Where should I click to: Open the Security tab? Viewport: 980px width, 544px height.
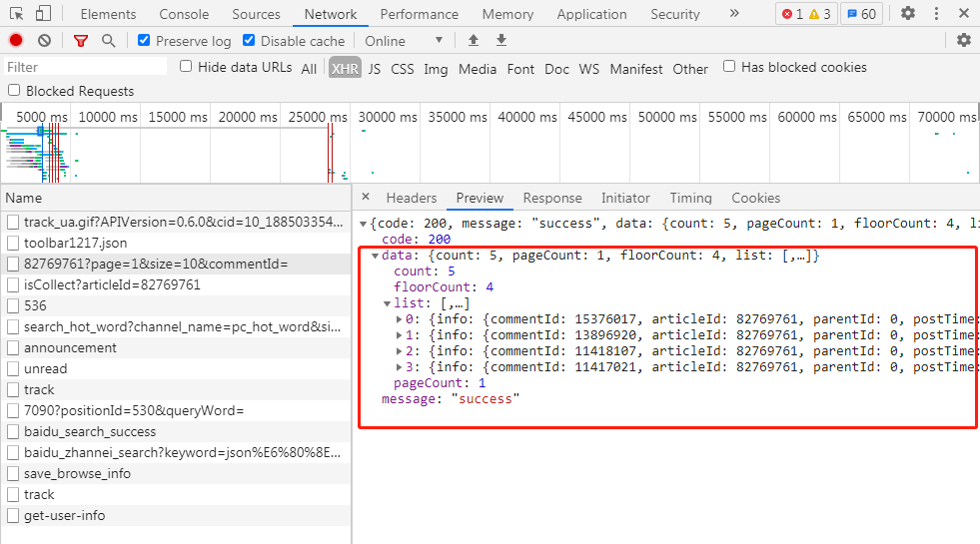(675, 14)
